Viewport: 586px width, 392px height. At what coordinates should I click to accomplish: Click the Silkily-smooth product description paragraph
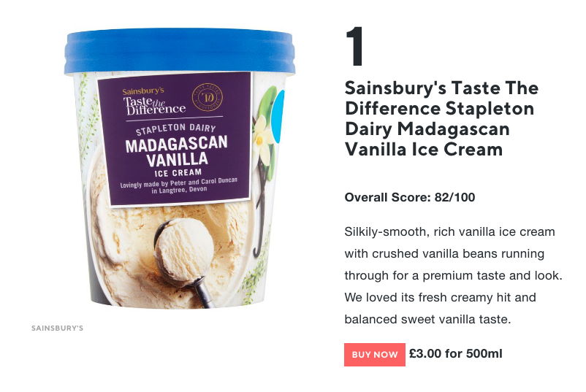(x=453, y=275)
